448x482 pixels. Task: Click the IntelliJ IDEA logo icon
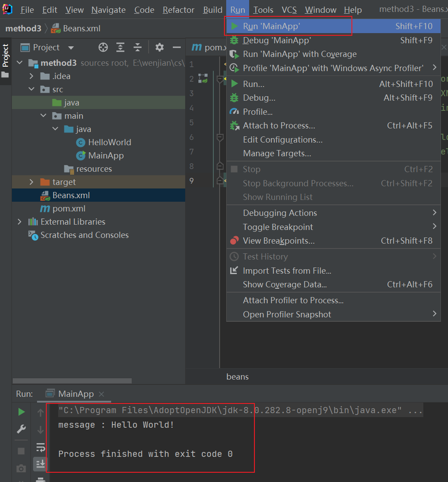(7, 9)
